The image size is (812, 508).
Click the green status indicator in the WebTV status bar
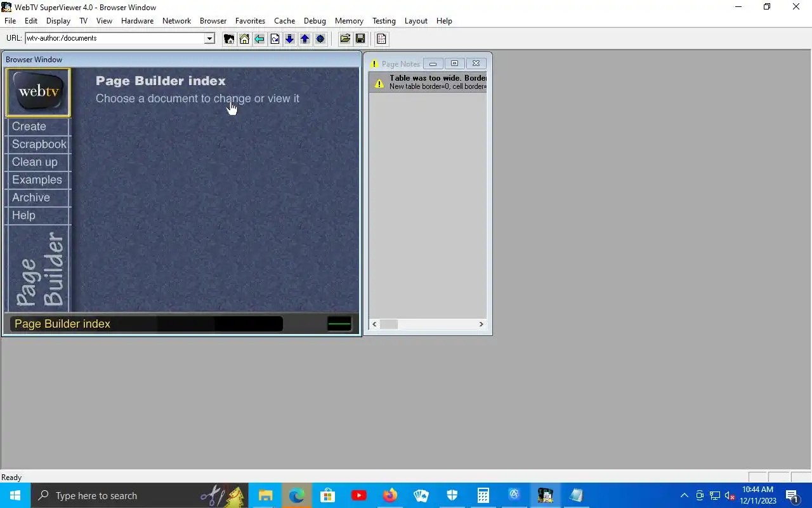[339, 324]
